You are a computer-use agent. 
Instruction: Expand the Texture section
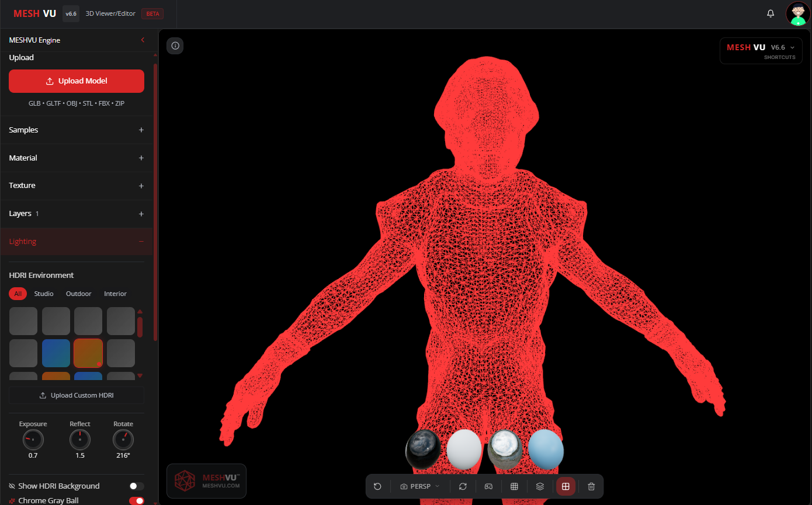pos(77,186)
